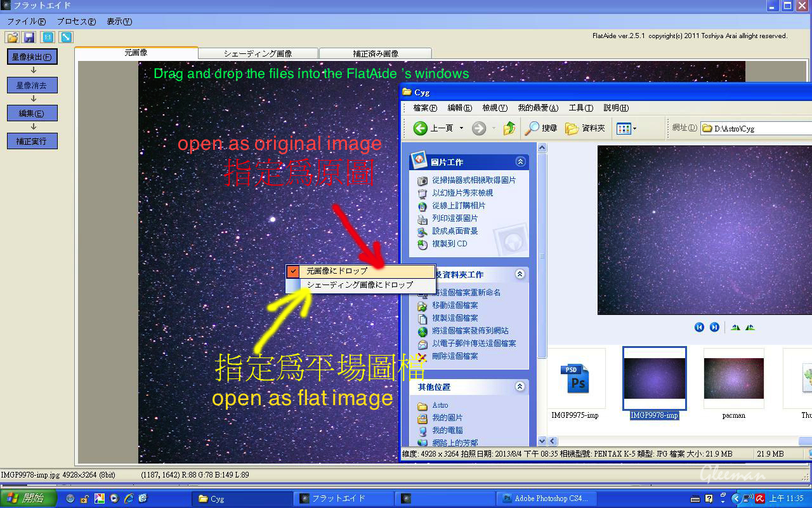The image size is (812, 508).
Task: Select the 1:1 zoom icon in FlatAide
Action: [x=48, y=37]
